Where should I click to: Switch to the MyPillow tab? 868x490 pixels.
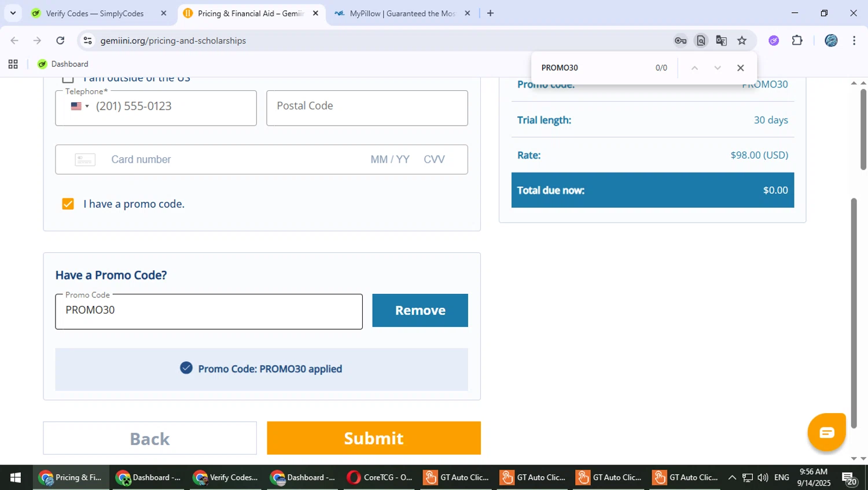402,13
